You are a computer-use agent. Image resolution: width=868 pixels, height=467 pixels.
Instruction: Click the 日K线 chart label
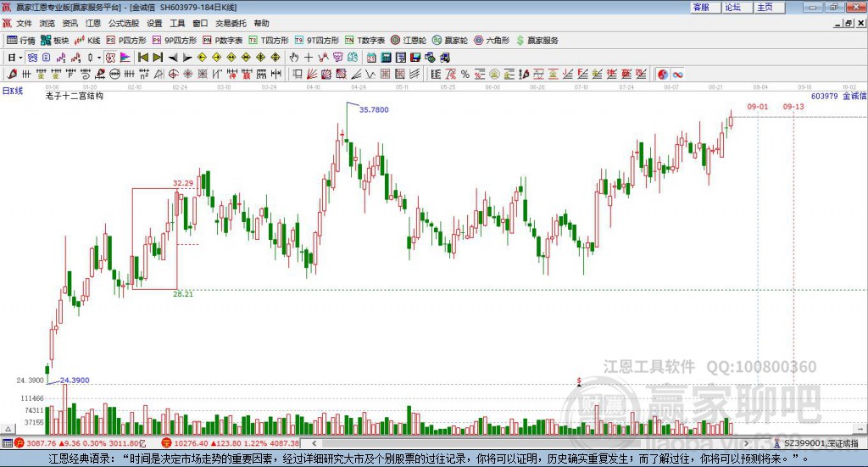13,91
